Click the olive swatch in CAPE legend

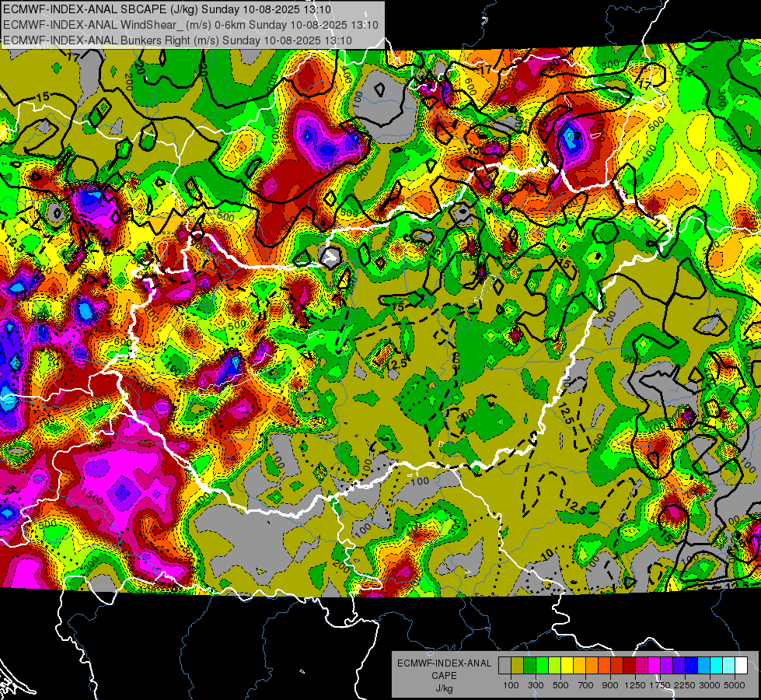click(518, 665)
